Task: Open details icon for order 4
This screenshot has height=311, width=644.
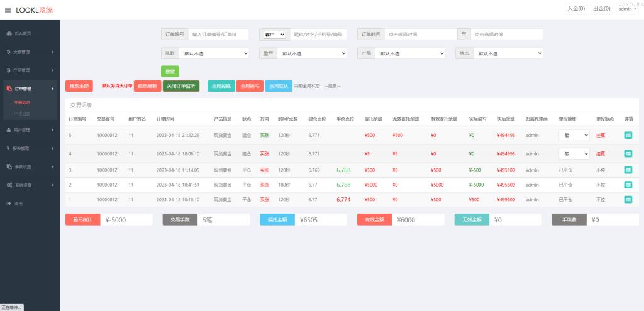Action: pyautogui.click(x=628, y=153)
